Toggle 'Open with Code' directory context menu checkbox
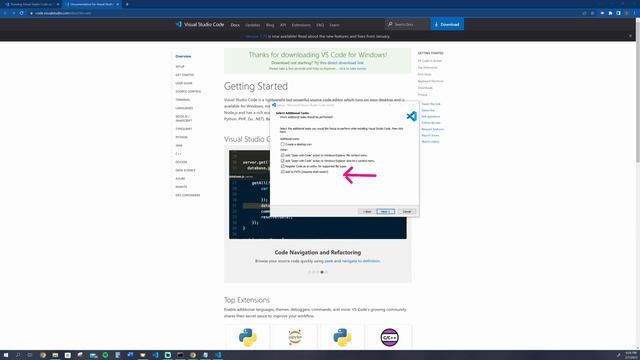The image size is (640, 360). (282, 161)
